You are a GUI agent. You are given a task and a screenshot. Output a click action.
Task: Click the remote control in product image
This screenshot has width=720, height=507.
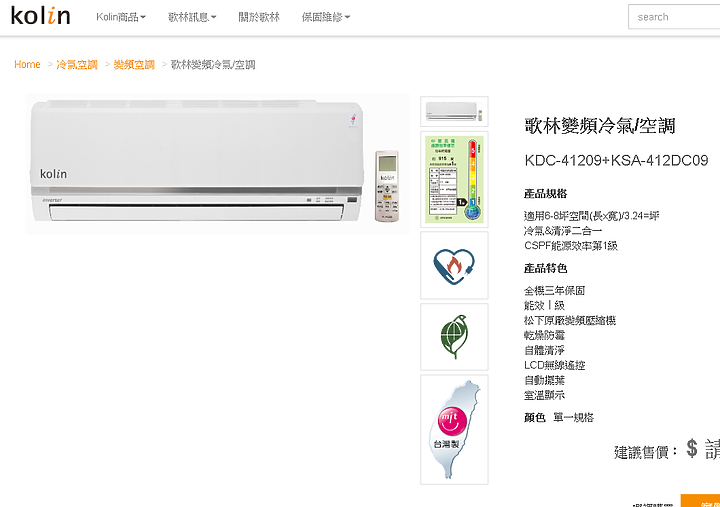[x=387, y=186]
